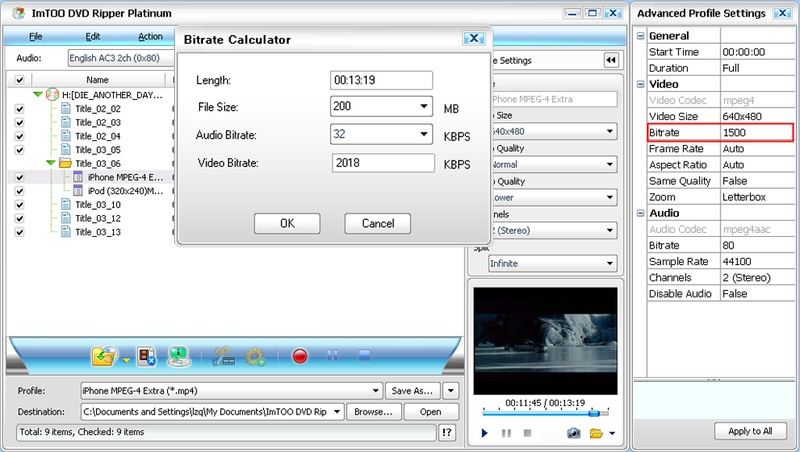Click Apply to All button
The width and height of the screenshot is (800, 452).
[750, 431]
